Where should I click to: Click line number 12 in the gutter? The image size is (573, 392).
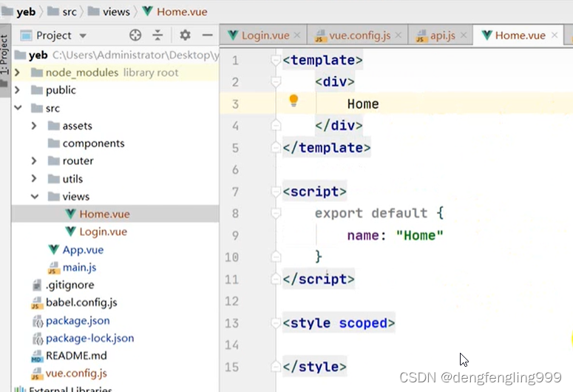pos(231,301)
